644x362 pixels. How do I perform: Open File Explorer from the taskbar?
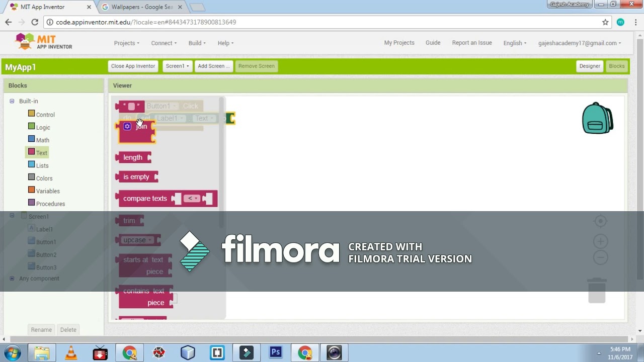[x=42, y=352]
